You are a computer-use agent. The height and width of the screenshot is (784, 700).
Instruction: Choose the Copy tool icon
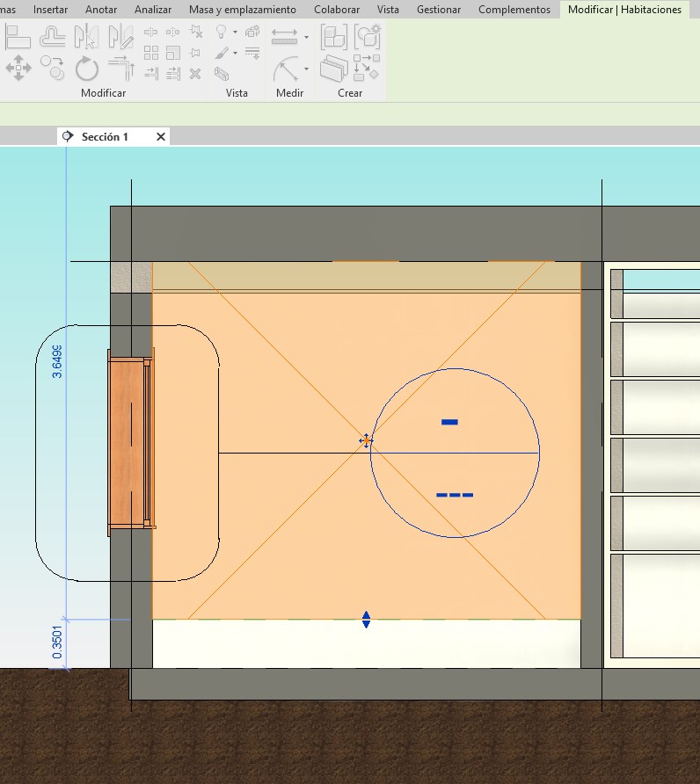tap(53, 68)
